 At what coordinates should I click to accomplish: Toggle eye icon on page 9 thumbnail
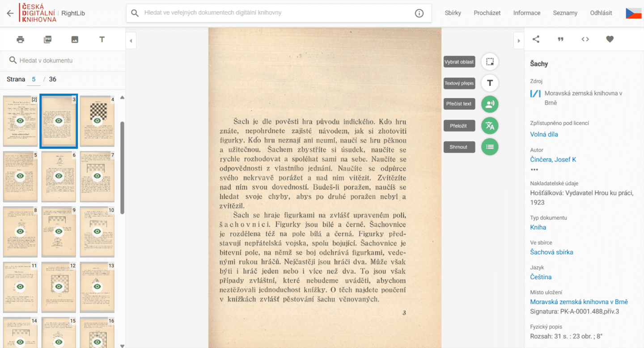pyautogui.click(x=59, y=231)
